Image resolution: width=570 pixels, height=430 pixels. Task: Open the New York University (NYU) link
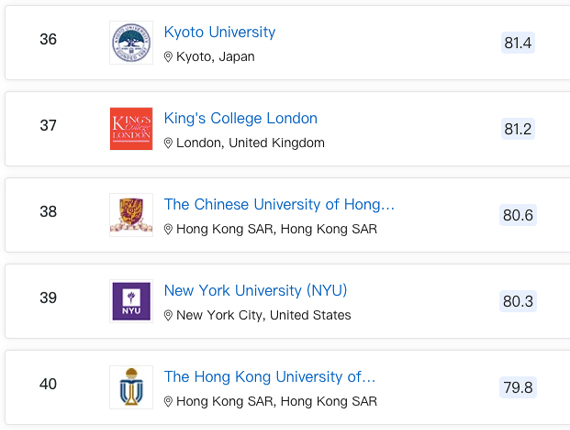[256, 290]
